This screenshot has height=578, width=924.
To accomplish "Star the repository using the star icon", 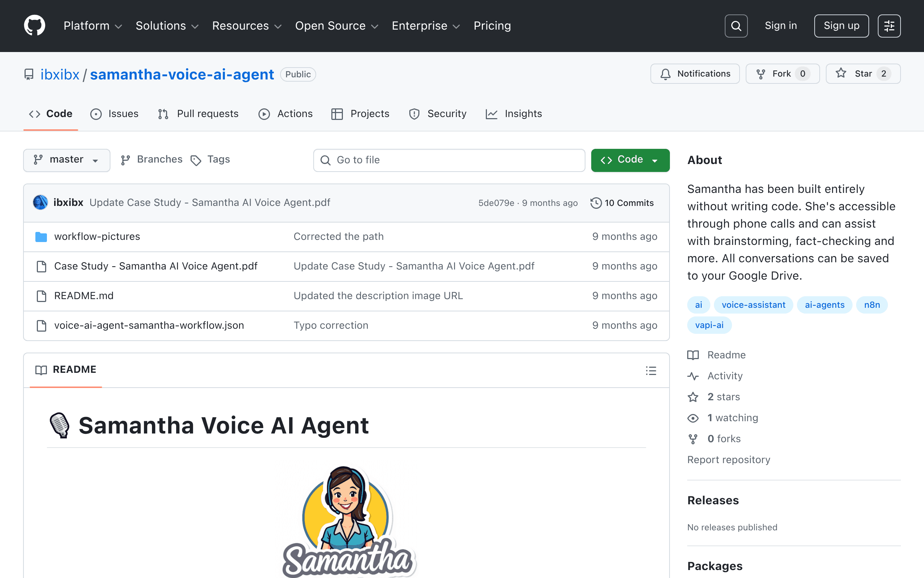I will (841, 73).
